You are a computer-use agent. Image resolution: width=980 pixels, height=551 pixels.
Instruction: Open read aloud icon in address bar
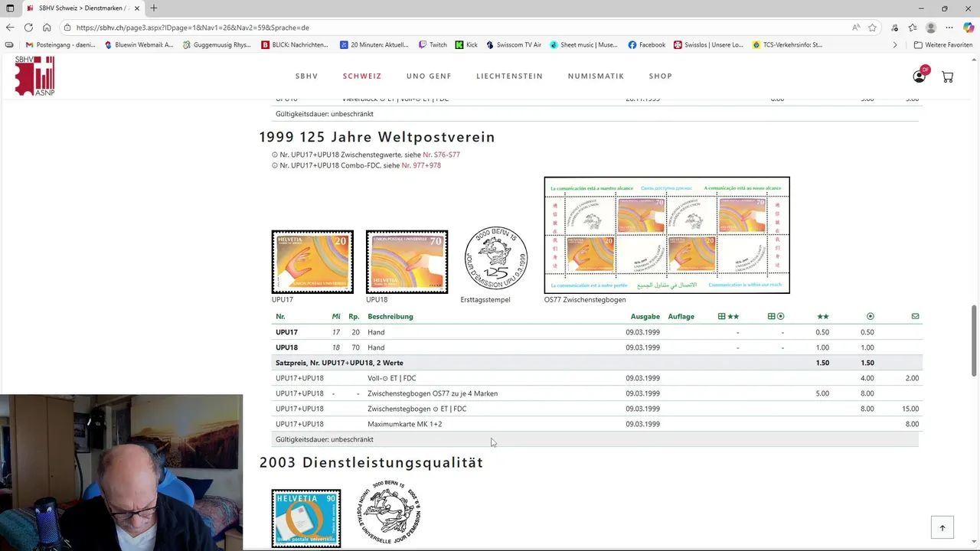(855, 28)
